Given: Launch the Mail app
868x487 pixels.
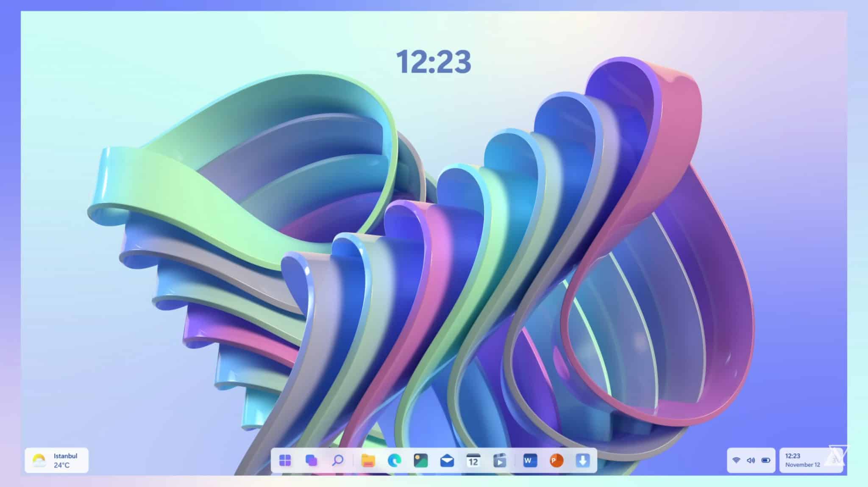Looking at the screenshot, I should [448, 461].
